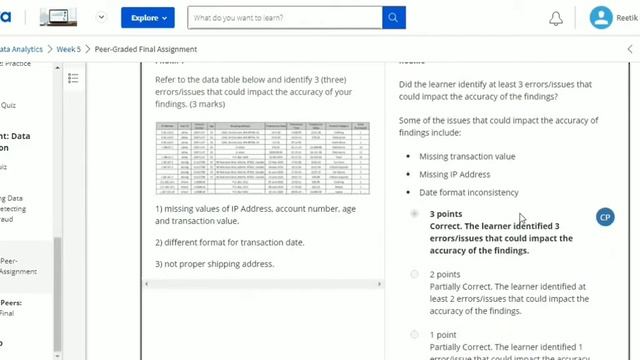The image size is (640, 360).
Task: Click the CP avatar badge
Action: click(x=605, y=217)
